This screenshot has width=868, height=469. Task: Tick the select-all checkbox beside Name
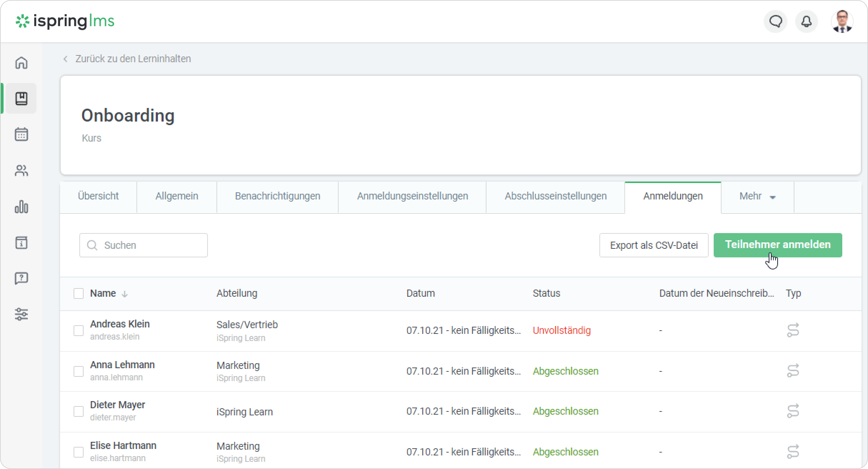[79, 293]
